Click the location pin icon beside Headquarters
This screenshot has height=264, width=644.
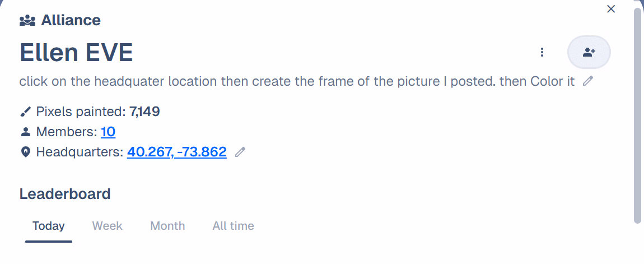(25, 152)
